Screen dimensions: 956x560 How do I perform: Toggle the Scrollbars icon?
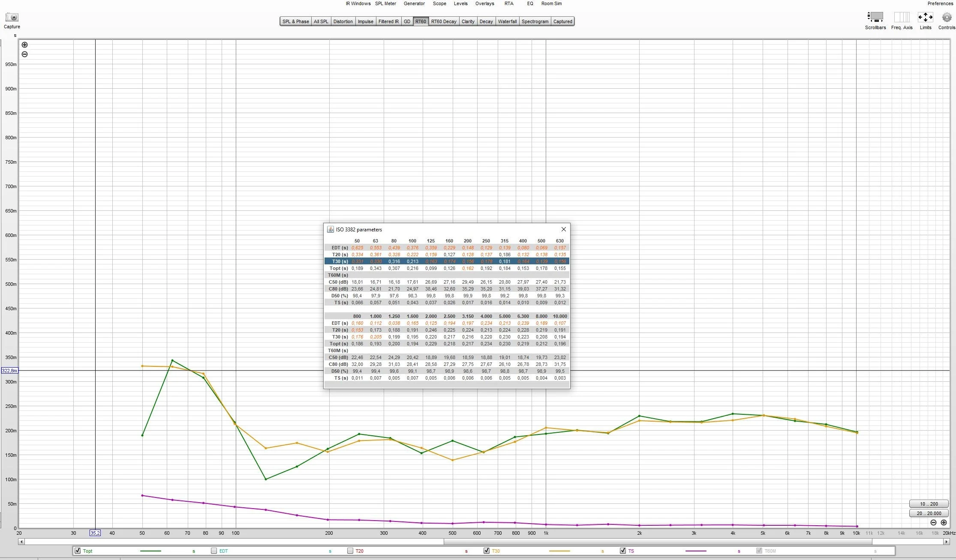875,17
